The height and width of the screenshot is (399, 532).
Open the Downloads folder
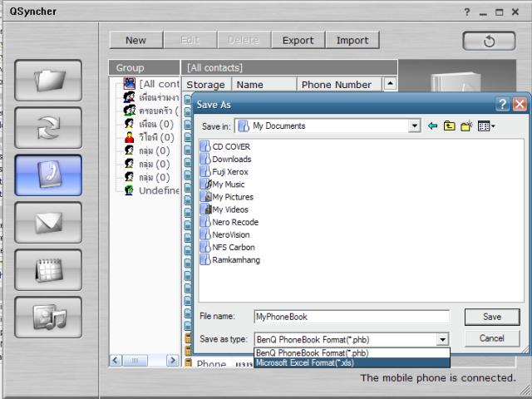pyautogui.click(x=231, y=159)
